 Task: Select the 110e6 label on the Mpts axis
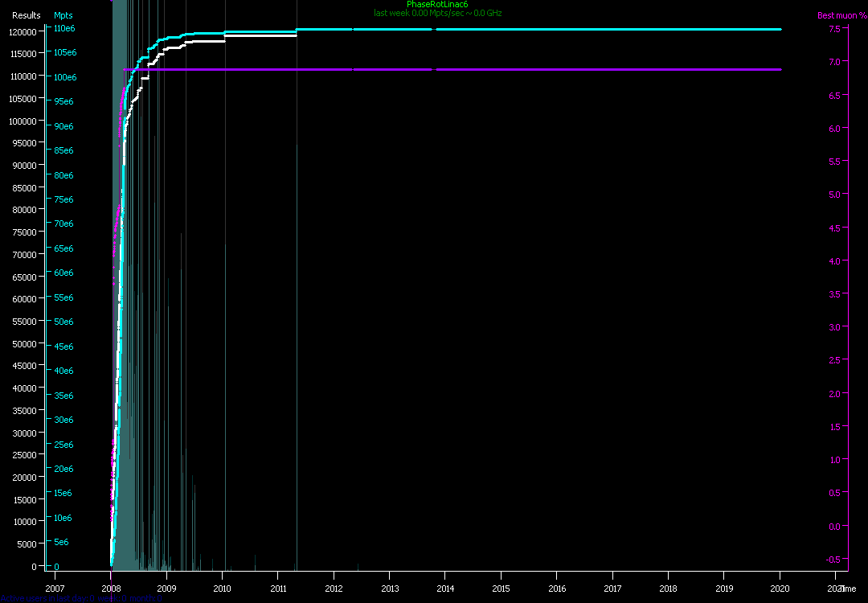click(x=64, y=28)
